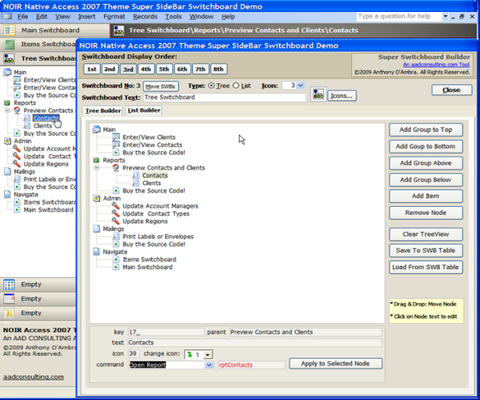This screenshot has width=480, height=400.
Task: Click the Save To SWB Table button
Action: coord(426,250)
